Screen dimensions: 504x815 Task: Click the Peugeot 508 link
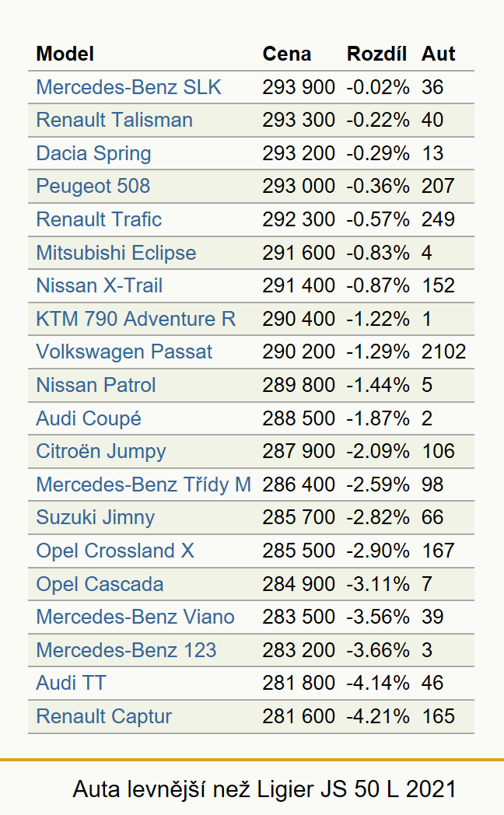93,186
